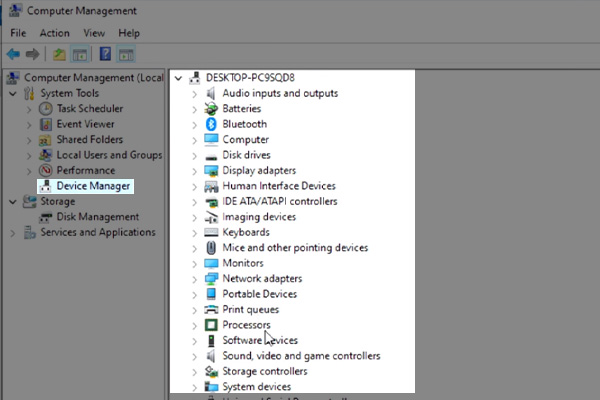Viewport: 600px width, 400px height.
Task: Collapse the DESKTOP-PC9SQD8 root node
Action: pos(178,78)
